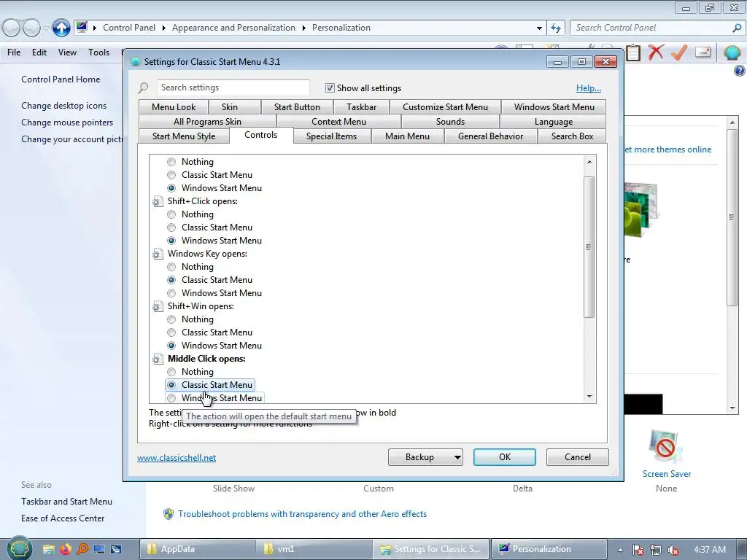Click Change desktop icons link
747x560 pixels.
[x=64, y=106]
